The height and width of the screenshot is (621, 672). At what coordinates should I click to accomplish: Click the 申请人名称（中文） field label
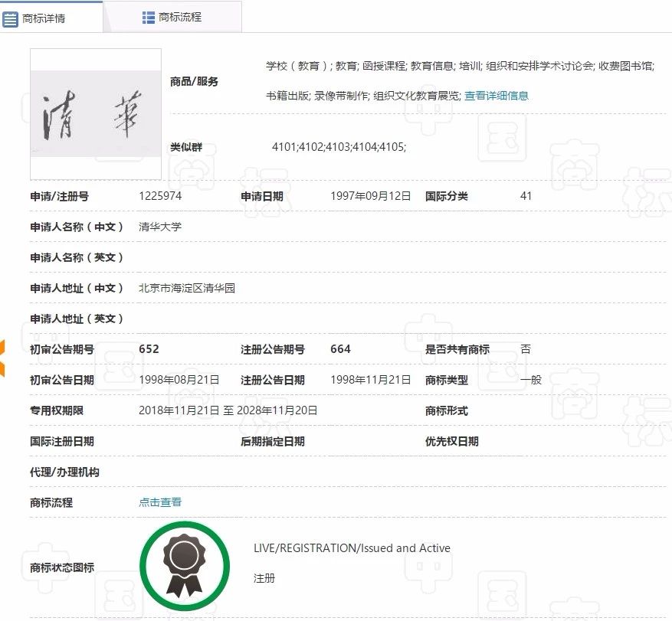tap(77, 227)
